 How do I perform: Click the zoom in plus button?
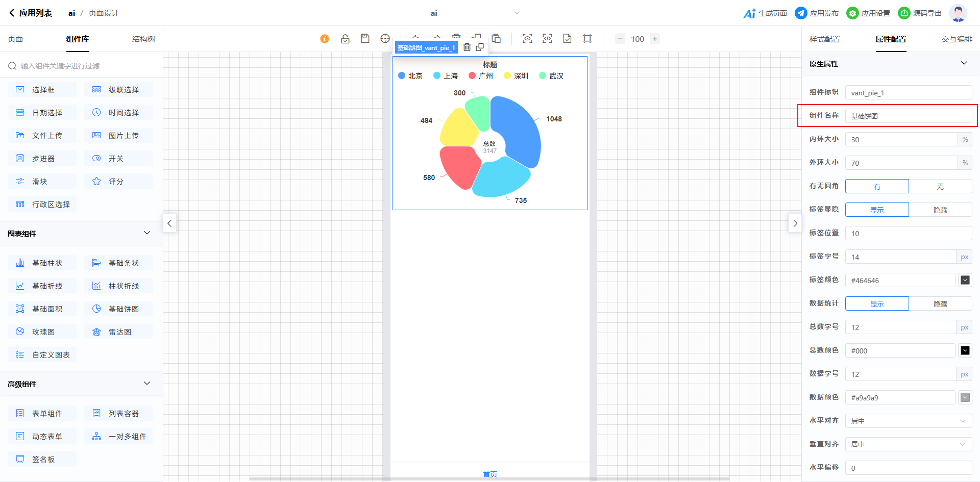(655, 39)
